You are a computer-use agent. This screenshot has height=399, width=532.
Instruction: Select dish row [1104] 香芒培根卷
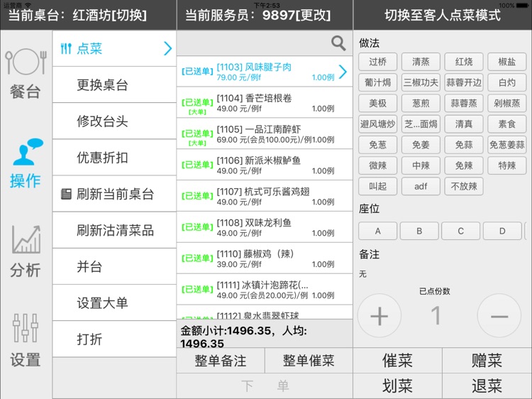[x=265, y=103]
